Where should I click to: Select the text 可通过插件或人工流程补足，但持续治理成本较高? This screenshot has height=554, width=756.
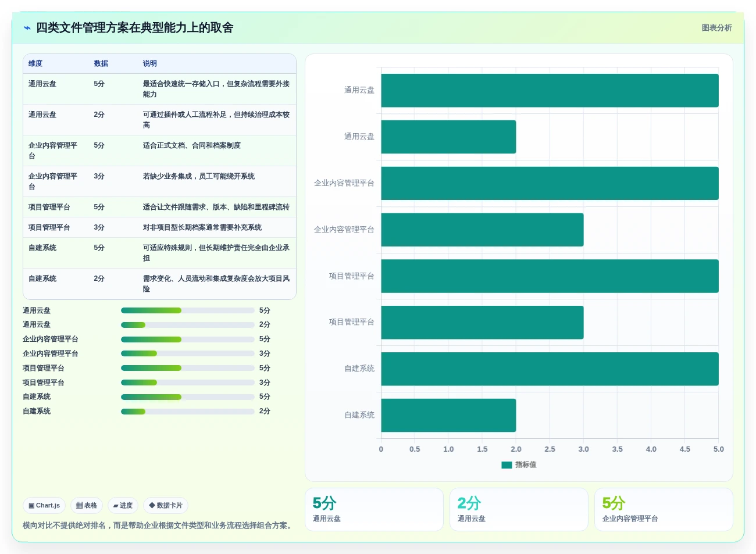[x=216, y=120]
